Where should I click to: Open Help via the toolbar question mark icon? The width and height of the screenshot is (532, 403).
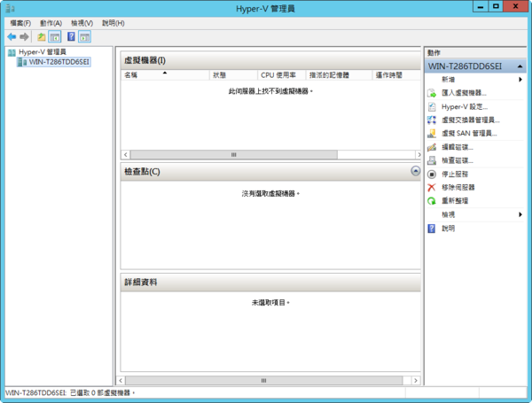(x=71, y=36)
